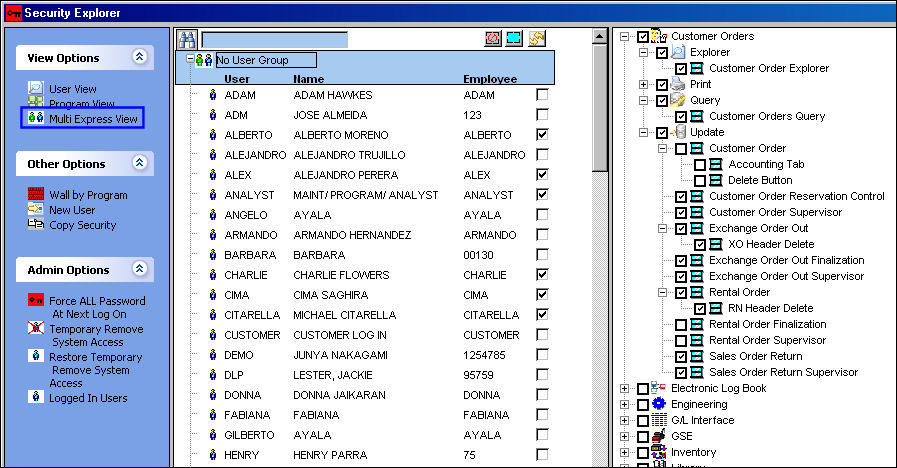This screenshot has width=897, height=468.
Task: Click the No User Group people icon
Action: [204, 60]
